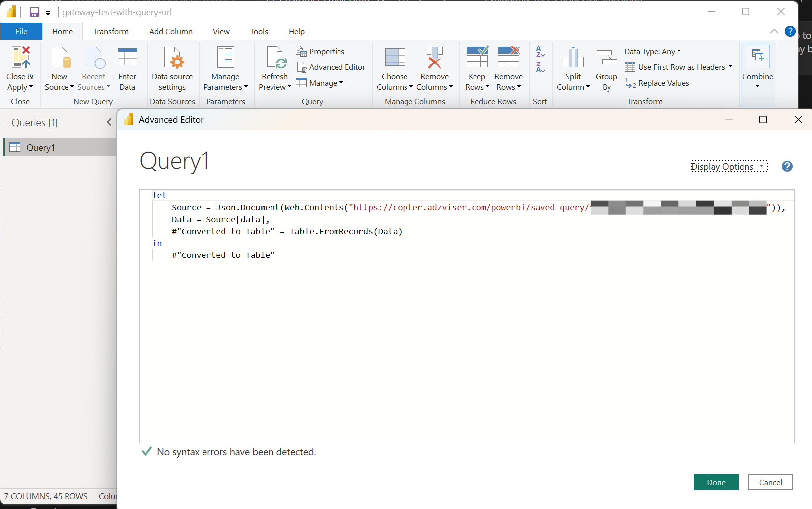Switch to Add Column tab

(x=171, y=31)
